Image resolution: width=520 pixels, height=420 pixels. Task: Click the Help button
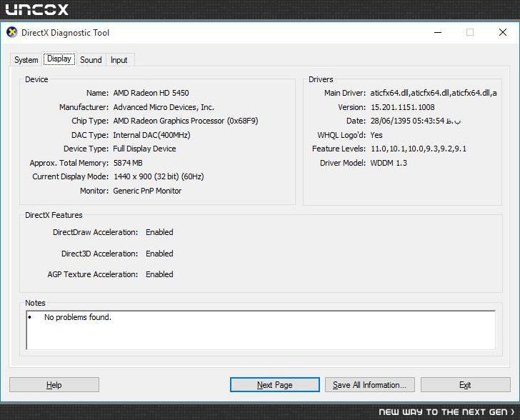[x=54, y=385]
